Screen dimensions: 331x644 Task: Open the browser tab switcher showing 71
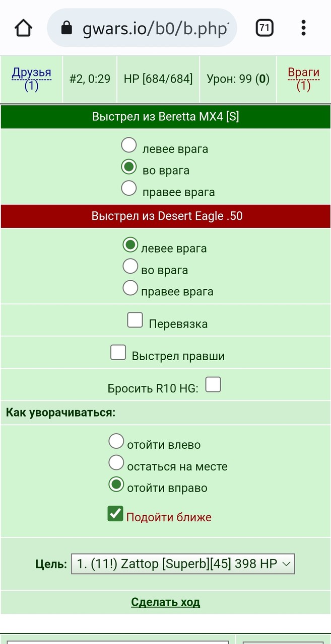point(264,28)
